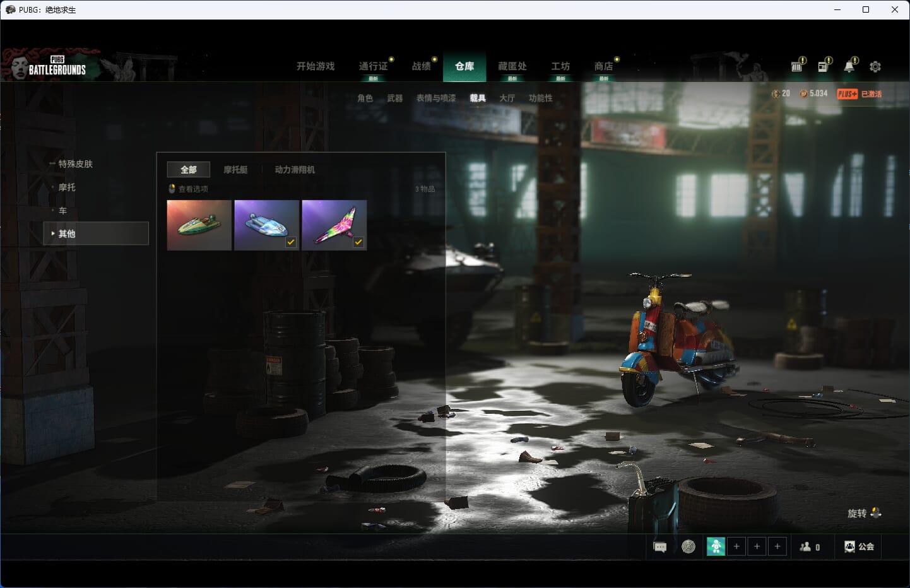Click the PUBG Battlegrounds logo
This screenshot has width=910, height=588.
click(x=57, y=66)
